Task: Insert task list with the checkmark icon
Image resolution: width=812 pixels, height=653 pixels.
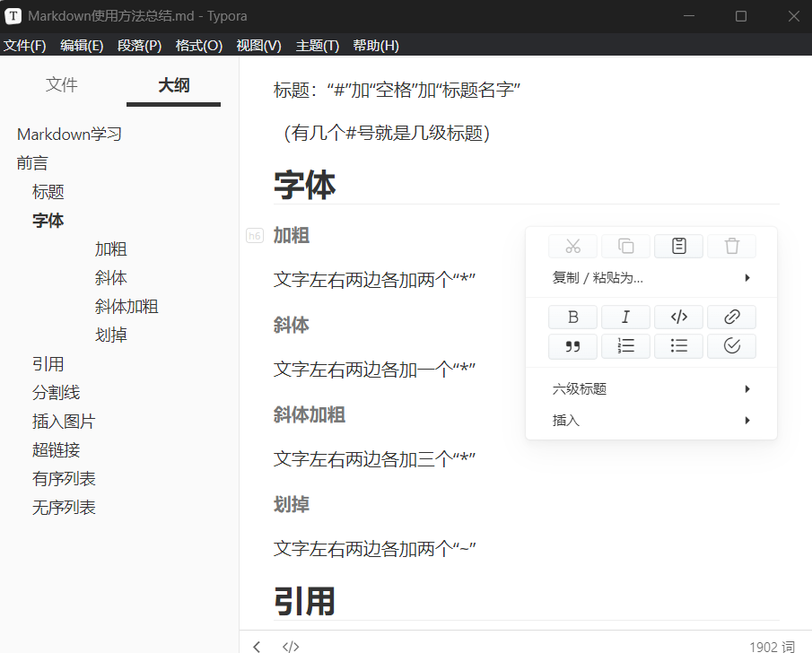Action: pyautogui.click(x=732, y=346)
